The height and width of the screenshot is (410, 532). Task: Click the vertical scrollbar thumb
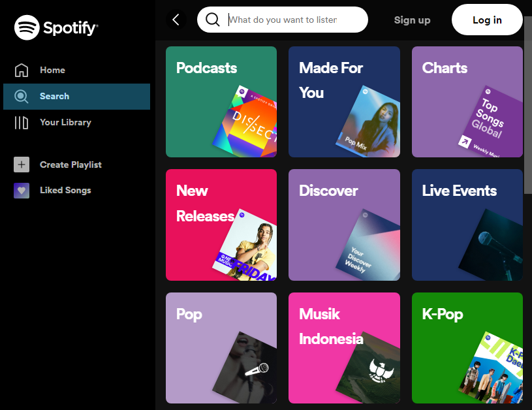(x=528, y=105)
